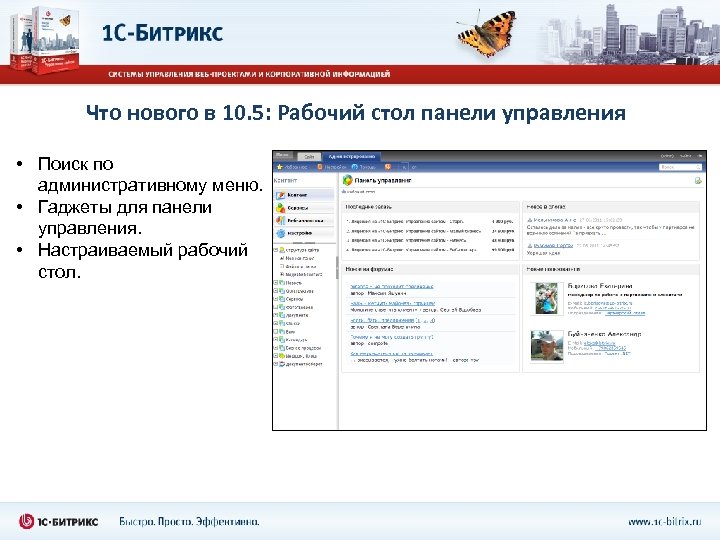The height and width of the screenshot is (540, 720).
Task: Open the second forum topic link
Action: point(393,304)
